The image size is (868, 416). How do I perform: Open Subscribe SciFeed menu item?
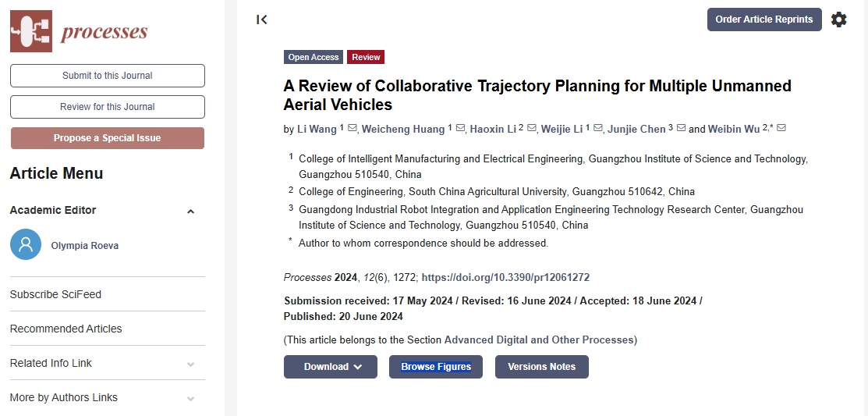55,294
